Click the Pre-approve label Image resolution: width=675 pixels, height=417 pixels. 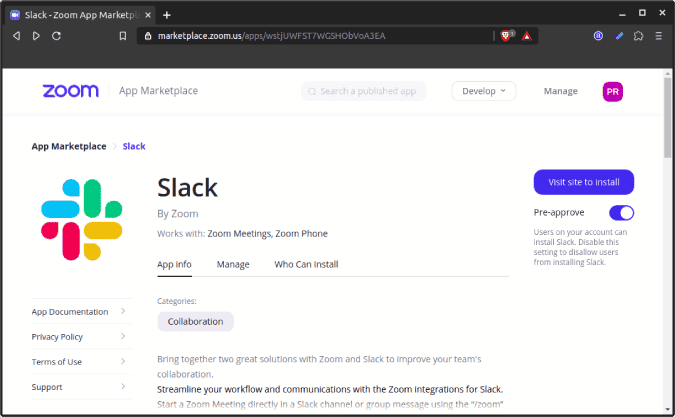pyautogui.click(x=559, y=213)
